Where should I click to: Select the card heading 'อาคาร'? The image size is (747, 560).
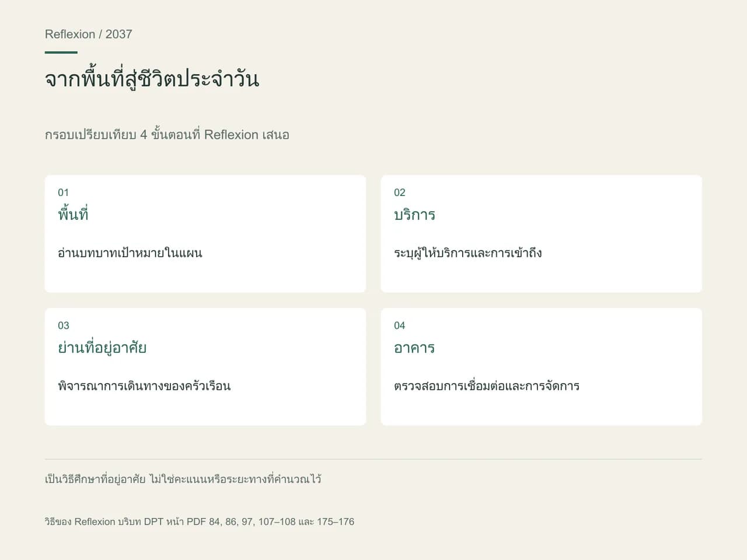coord(414,348)
